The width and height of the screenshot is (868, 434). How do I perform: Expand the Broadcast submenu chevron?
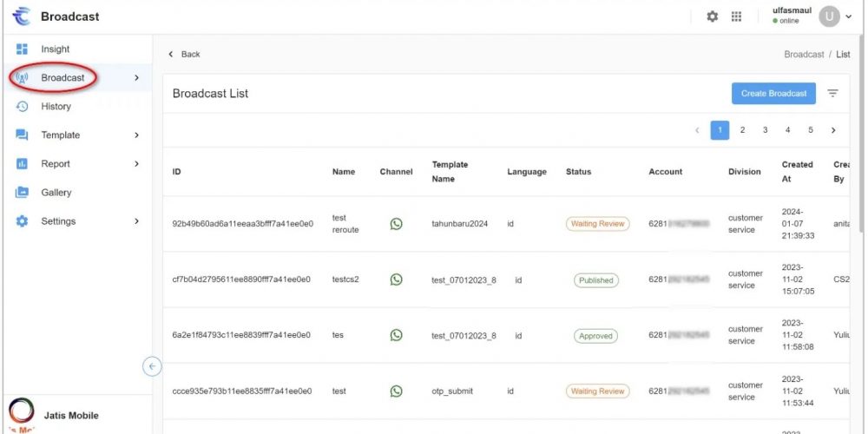pyautogui.click(x=136, y=78)
